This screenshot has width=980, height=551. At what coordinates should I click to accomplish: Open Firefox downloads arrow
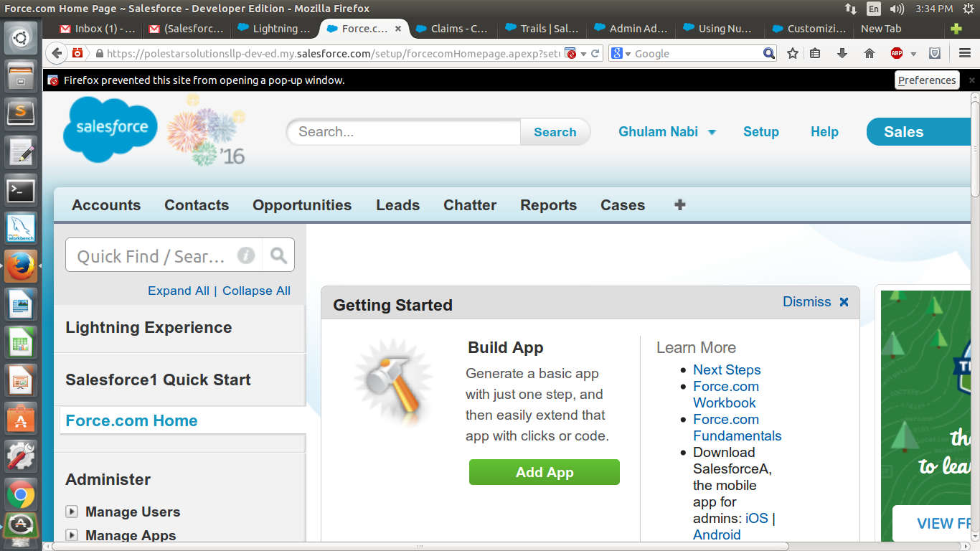coord(842,54)
